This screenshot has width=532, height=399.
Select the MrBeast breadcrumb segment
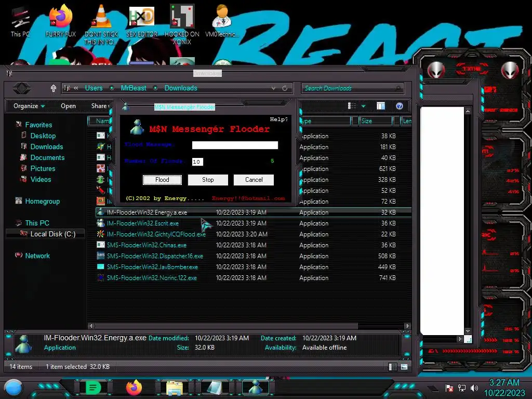click(134, 88)
